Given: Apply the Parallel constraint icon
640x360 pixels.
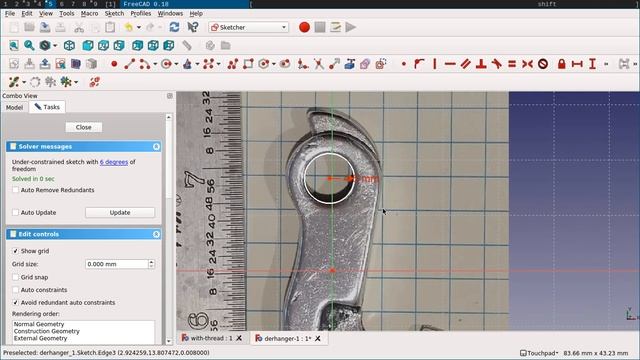Looking at the screenshot, I should pos(465,64).
